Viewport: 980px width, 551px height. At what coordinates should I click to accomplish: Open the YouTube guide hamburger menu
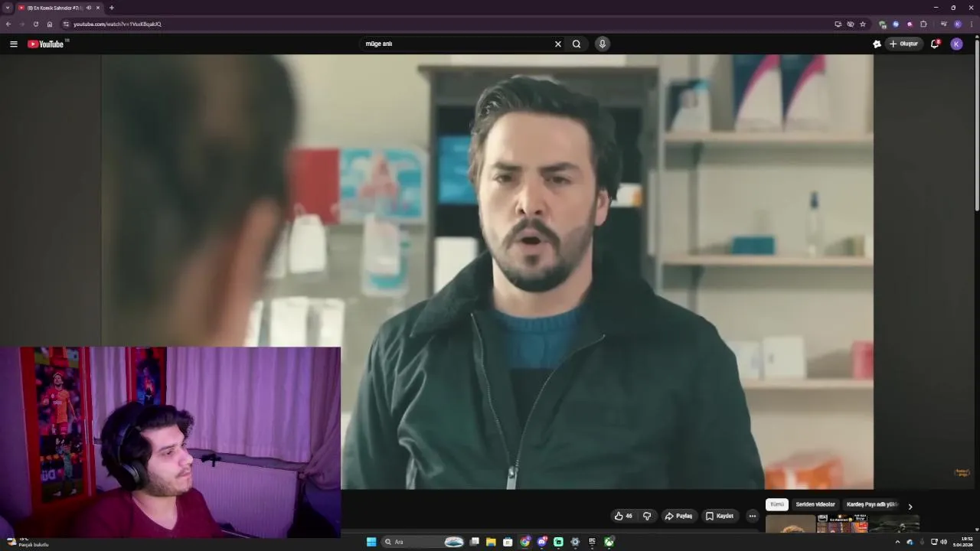click(x=13, y=44)
